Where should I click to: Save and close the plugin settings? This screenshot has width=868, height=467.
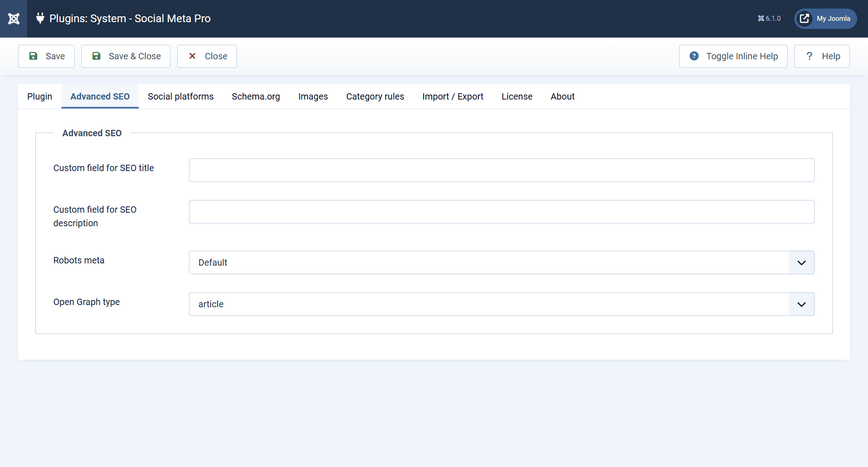tap(126, 56)
